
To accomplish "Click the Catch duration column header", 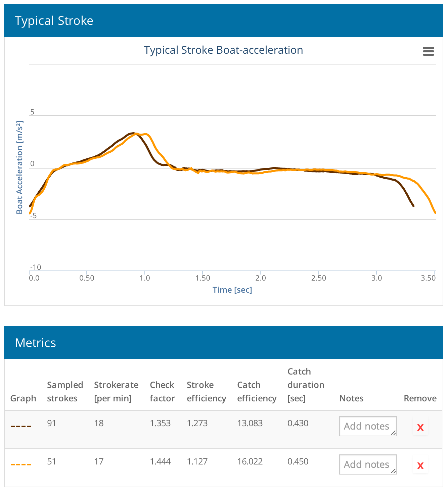I will (306, 385).
